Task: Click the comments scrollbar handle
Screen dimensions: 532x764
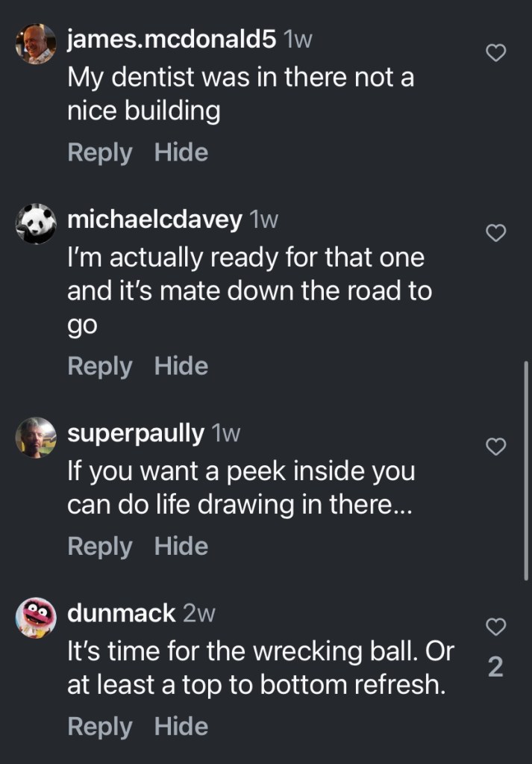Action: coord(527,470)
